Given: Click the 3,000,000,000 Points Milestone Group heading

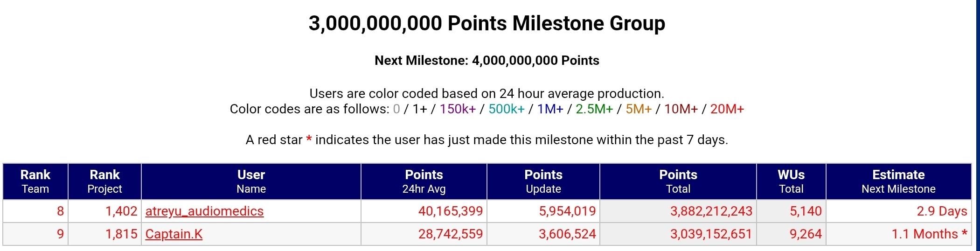Looking at the screenshot, I should 487,23.
